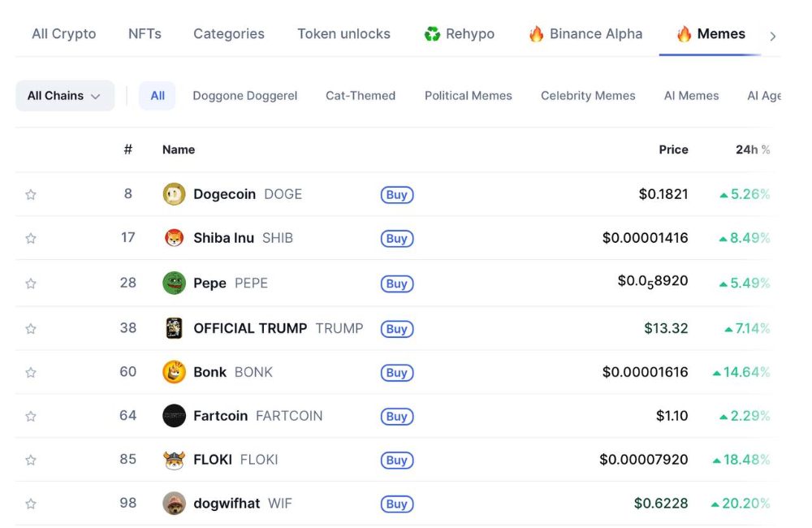Viewport: 812px width, 528px height.
Task: Click the Dogecoin coin logo
Action: click(x=174, y=194)
